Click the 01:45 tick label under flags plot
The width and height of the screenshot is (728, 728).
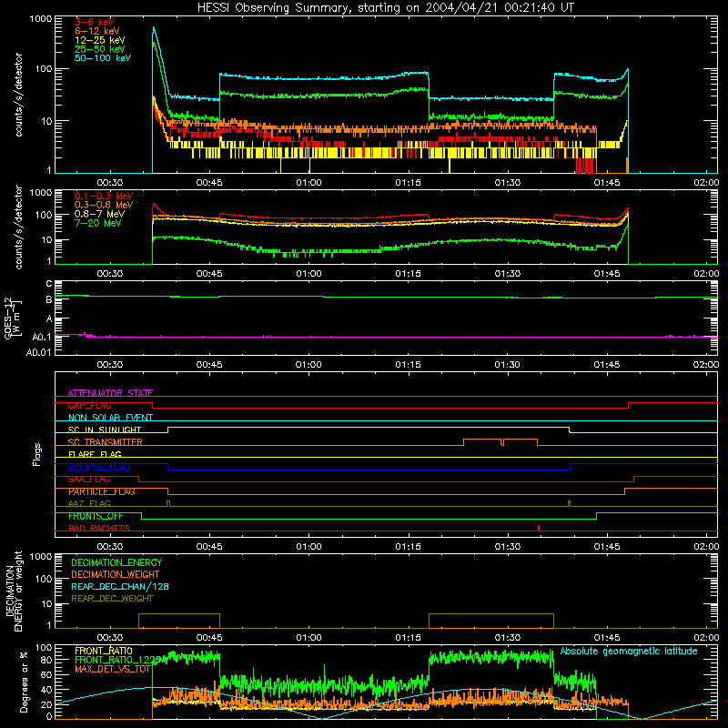[607, 547]
